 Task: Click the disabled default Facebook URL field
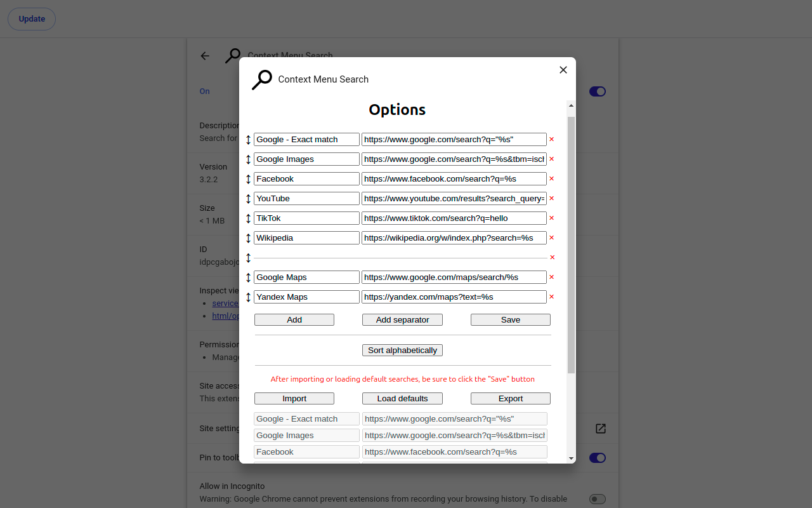[454, 452]
